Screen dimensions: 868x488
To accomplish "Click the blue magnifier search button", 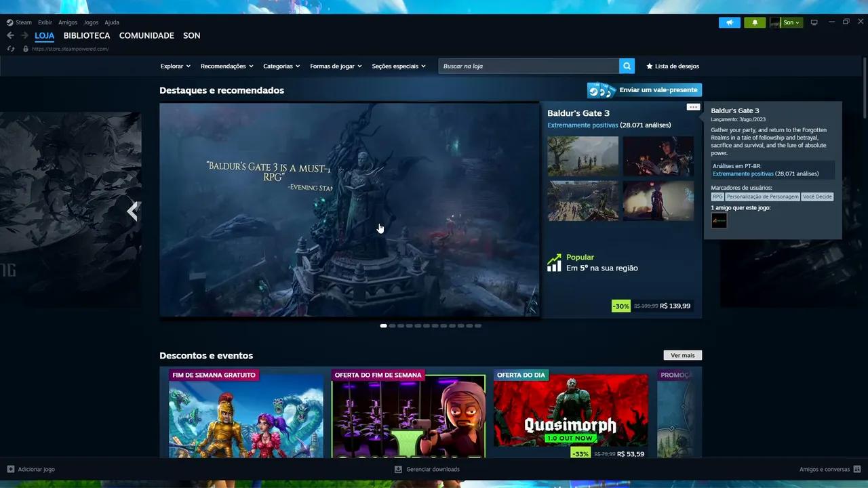I will [627, 66].
